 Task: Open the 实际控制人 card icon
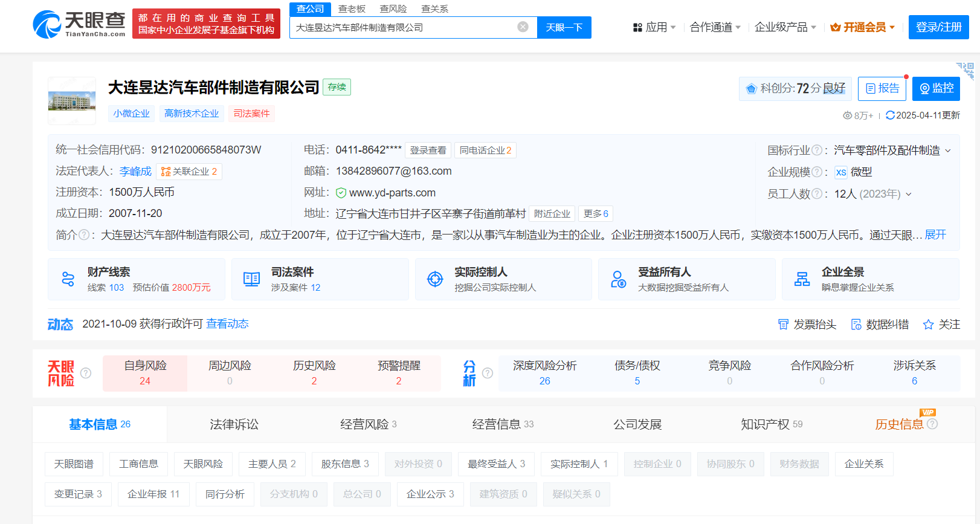coord(435,279)
